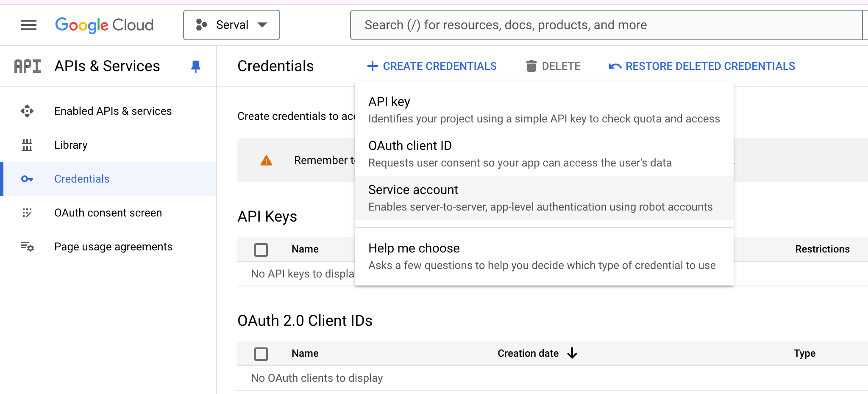
Task: Open the hamburger navigation menu
Action: [29, 25]
